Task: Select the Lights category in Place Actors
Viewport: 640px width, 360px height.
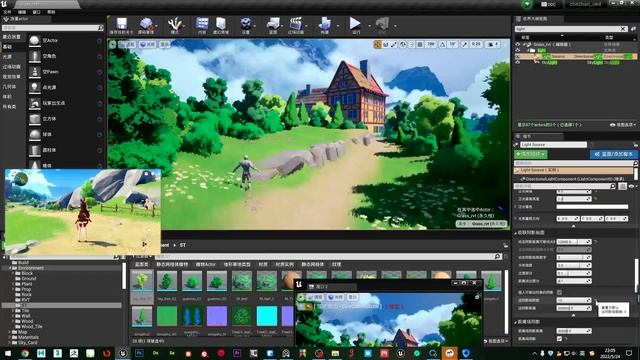Action: 7,57
